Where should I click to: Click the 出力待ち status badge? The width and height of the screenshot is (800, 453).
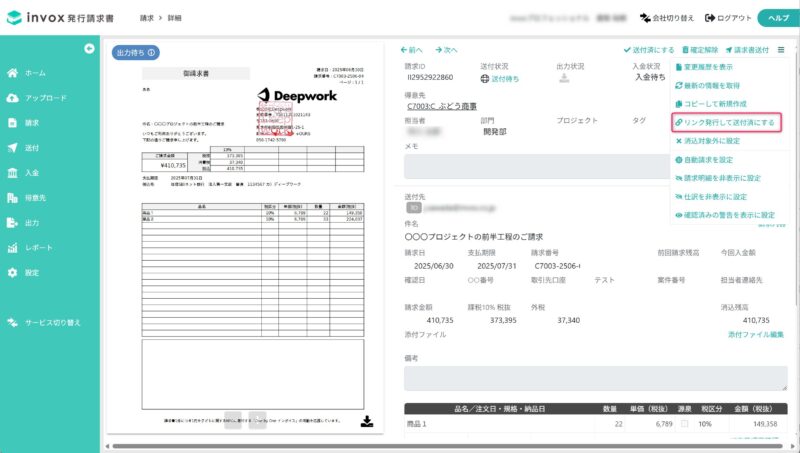tap(136, 53)
